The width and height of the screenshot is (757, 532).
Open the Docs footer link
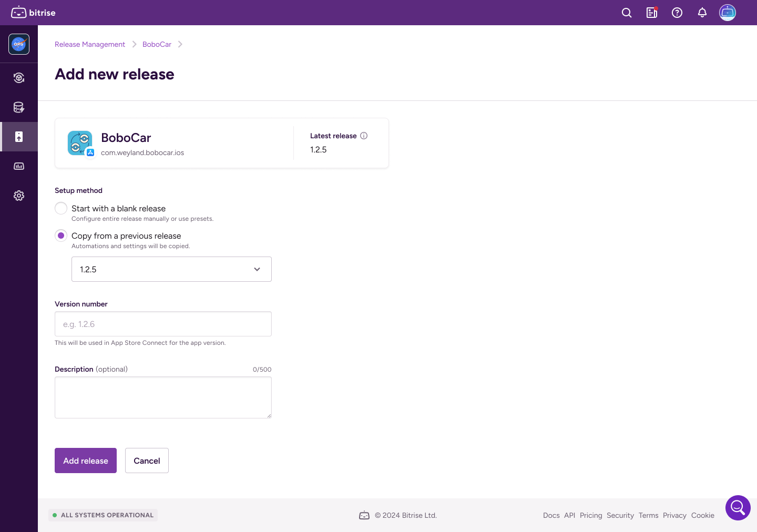coord(551,515)
